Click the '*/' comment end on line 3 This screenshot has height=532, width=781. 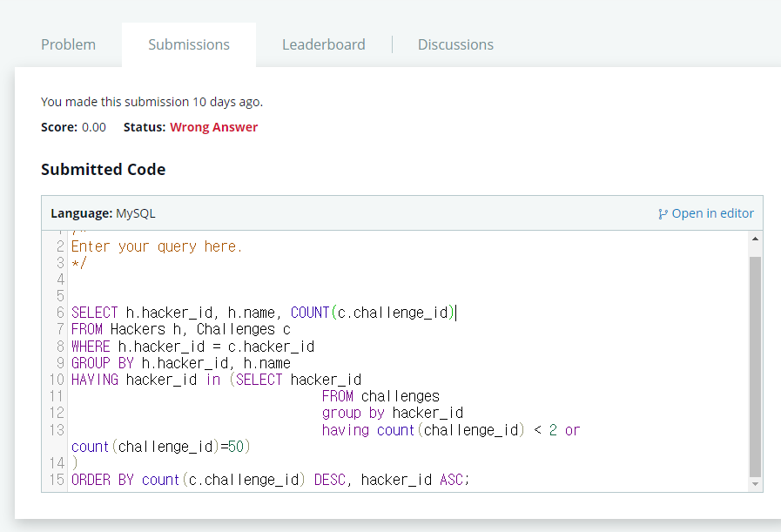pyautogui.click(x=78, y=263)
